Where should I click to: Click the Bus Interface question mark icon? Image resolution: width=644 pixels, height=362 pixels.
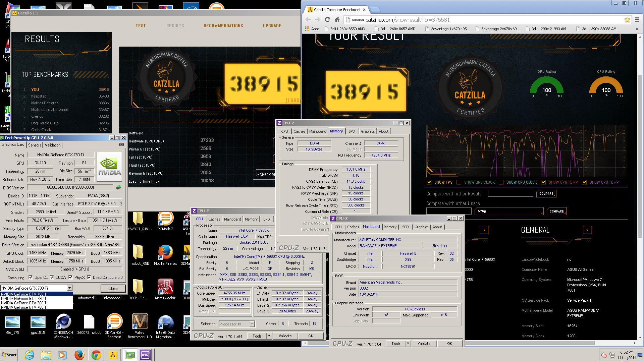[121, 204]
